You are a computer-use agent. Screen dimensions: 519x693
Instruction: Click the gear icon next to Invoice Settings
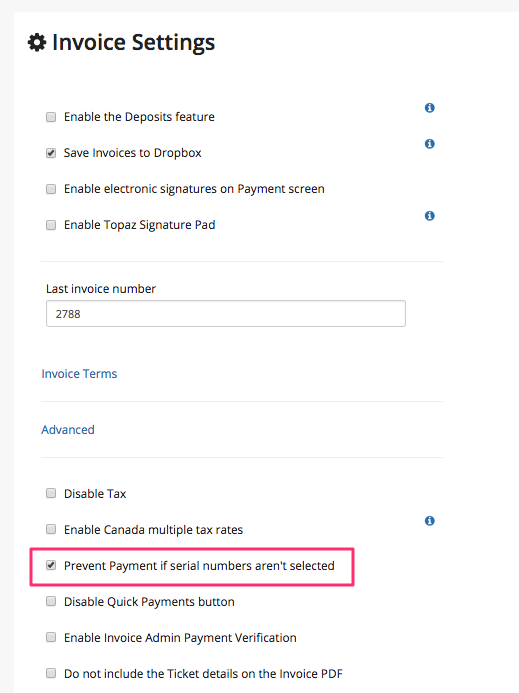[x=37, y=42]
